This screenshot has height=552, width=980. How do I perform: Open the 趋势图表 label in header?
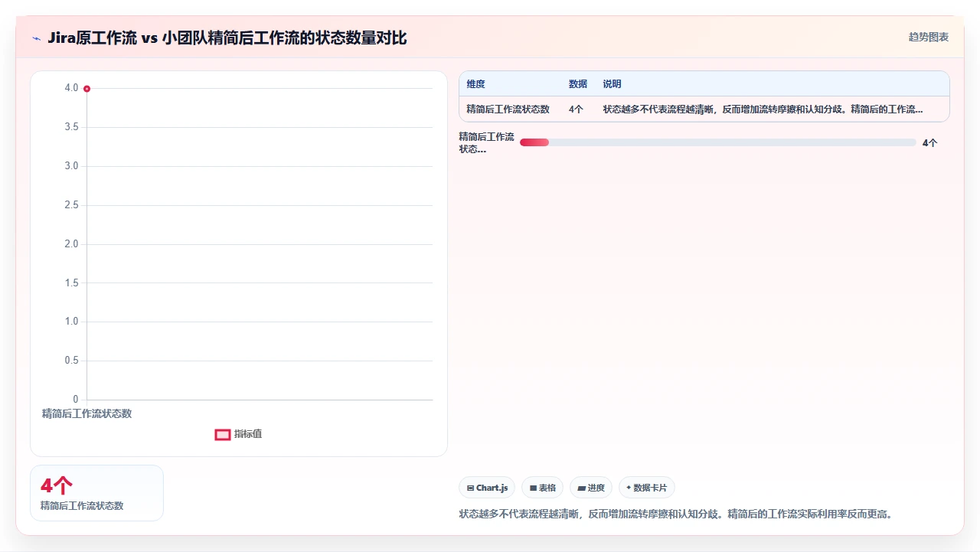click(928, 37)
